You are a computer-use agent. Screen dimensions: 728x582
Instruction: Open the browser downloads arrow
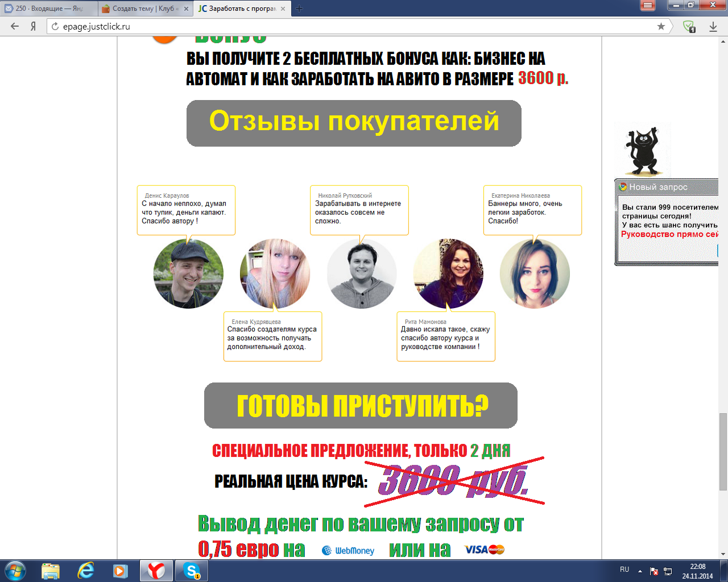(713, 26)
